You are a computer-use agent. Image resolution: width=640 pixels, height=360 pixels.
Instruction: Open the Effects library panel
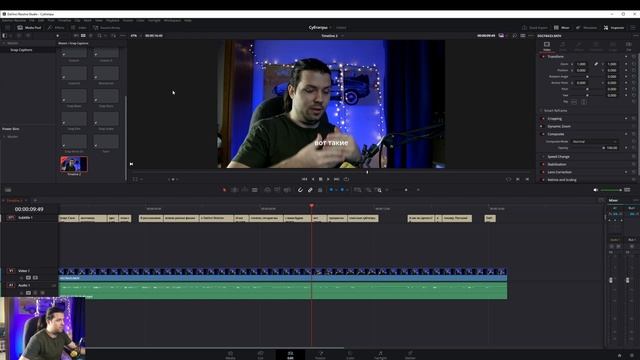tap(56, 28)
